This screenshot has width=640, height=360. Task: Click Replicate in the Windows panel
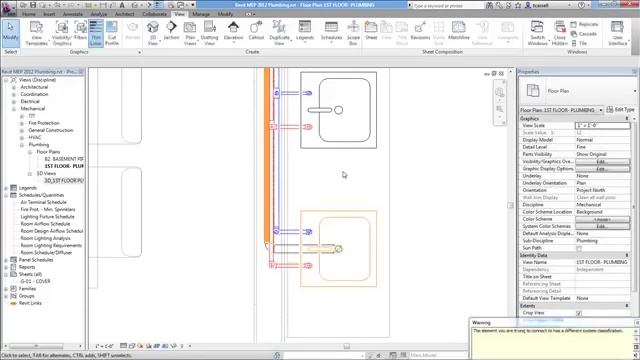pyautogui.click(x=584, y=24)
